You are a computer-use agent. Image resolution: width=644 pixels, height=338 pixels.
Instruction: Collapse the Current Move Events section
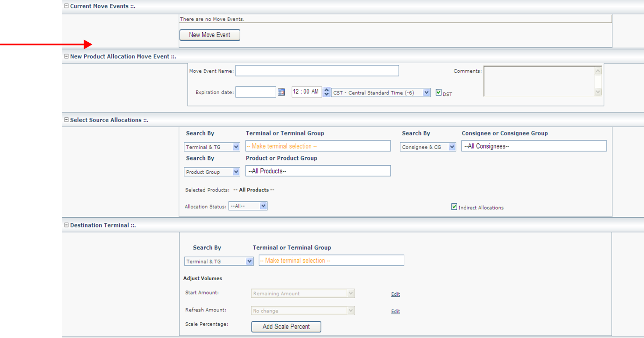click(66, 6)
